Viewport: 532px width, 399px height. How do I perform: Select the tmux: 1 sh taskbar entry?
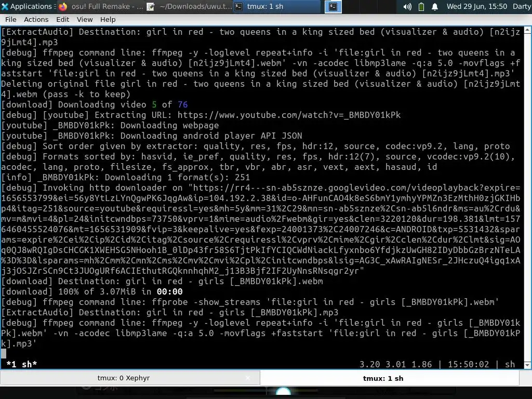[277, 6]
